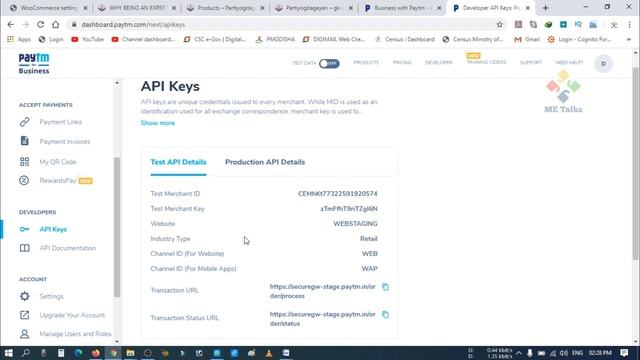Open the Products menu in header
The image size is (640, 360).
[366, 62]
